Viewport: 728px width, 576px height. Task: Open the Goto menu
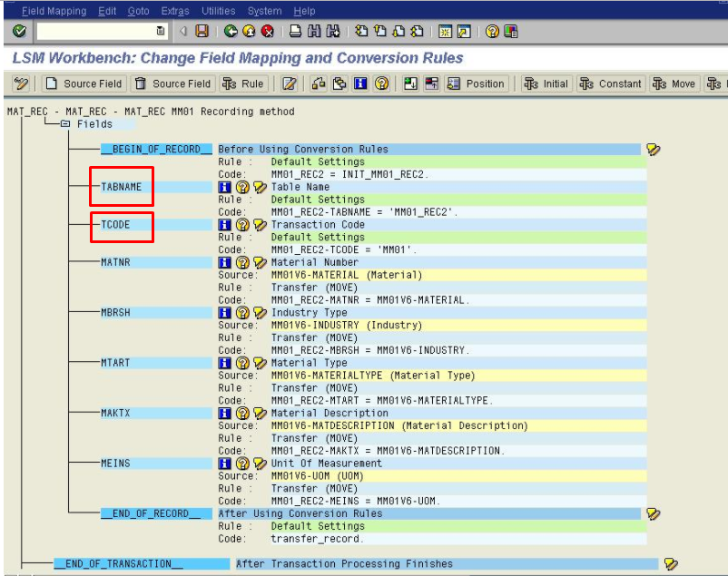(138, 10)
